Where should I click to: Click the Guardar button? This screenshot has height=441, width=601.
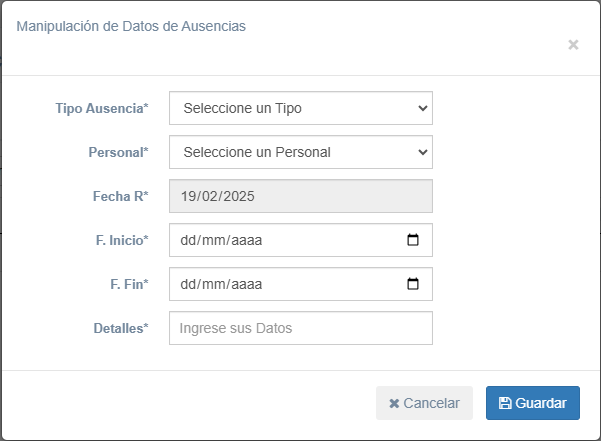tap(532, 403)
